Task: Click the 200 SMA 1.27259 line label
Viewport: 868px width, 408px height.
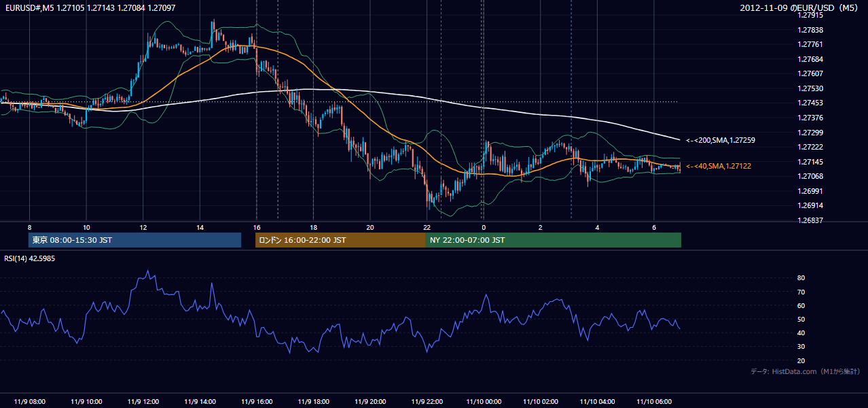Action: 721,140
